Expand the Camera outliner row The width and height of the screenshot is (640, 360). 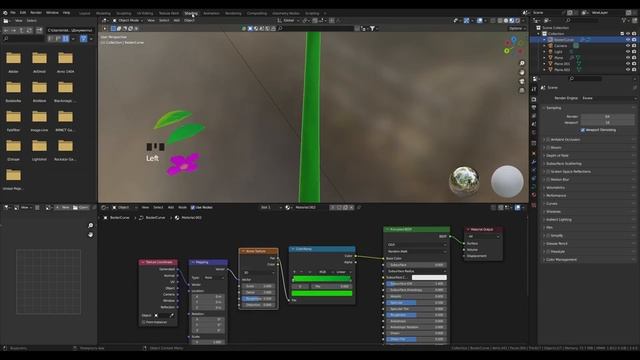click(544, 46)
